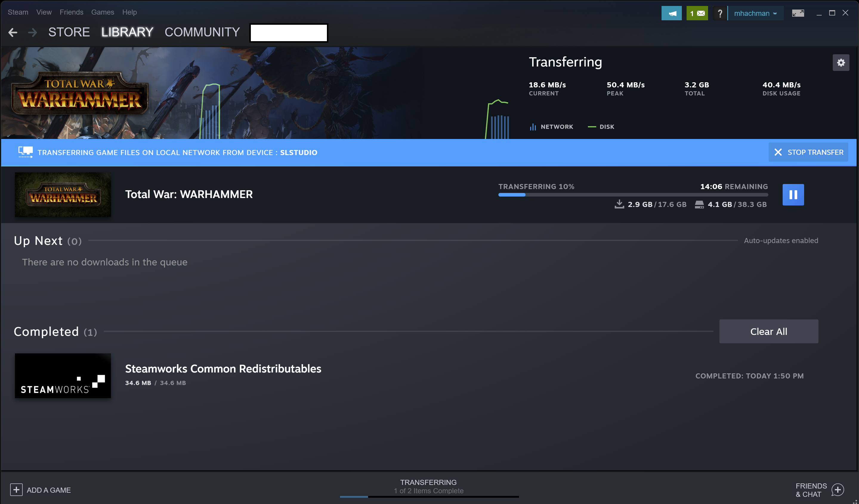Click the back navigation arrow

(13, 32)
